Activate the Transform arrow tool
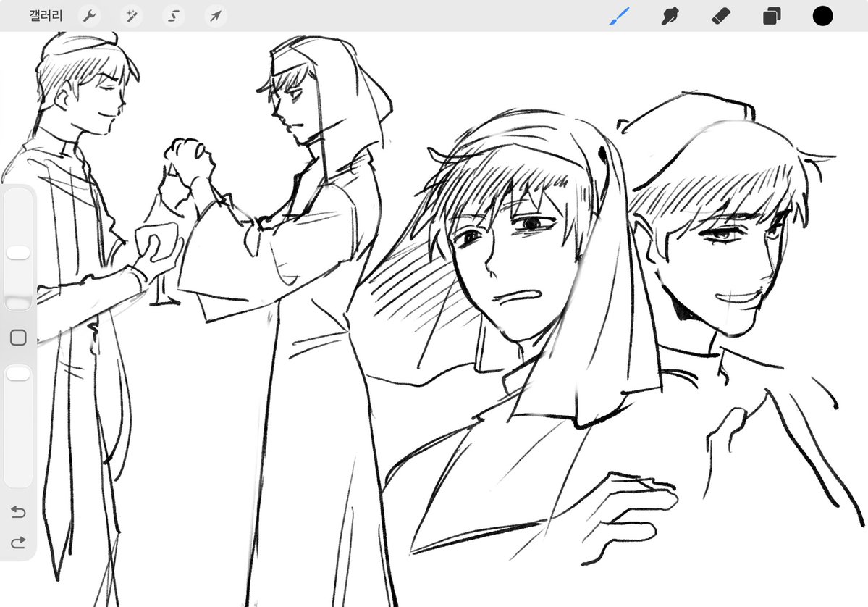The image size is (868, 607). pyautogui.click(x=215, y=16)
